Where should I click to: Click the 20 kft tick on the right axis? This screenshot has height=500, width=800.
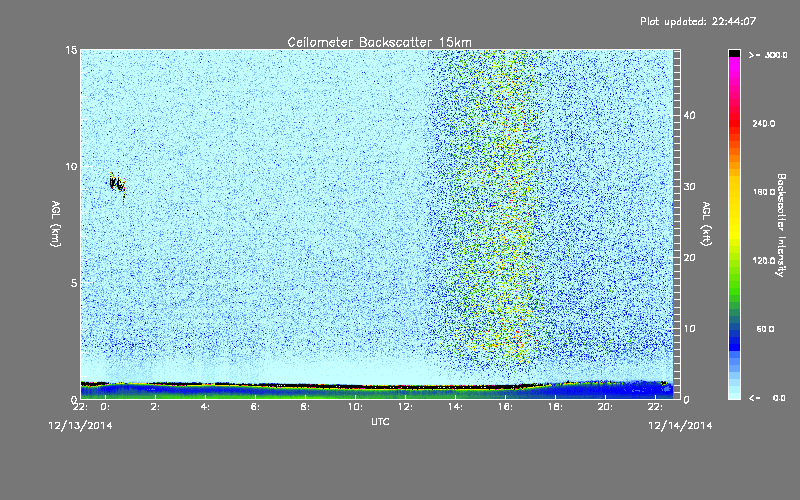(x=689, y=258)
